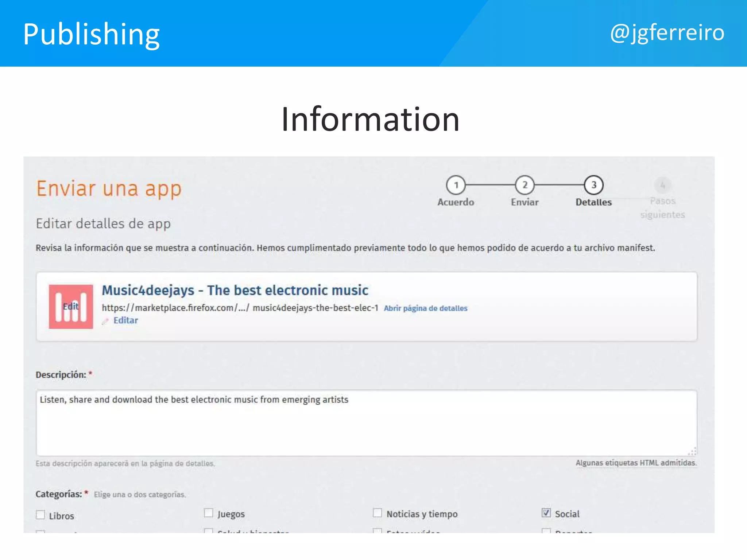Uncheck the Social category checkbox

click(546, 513)
